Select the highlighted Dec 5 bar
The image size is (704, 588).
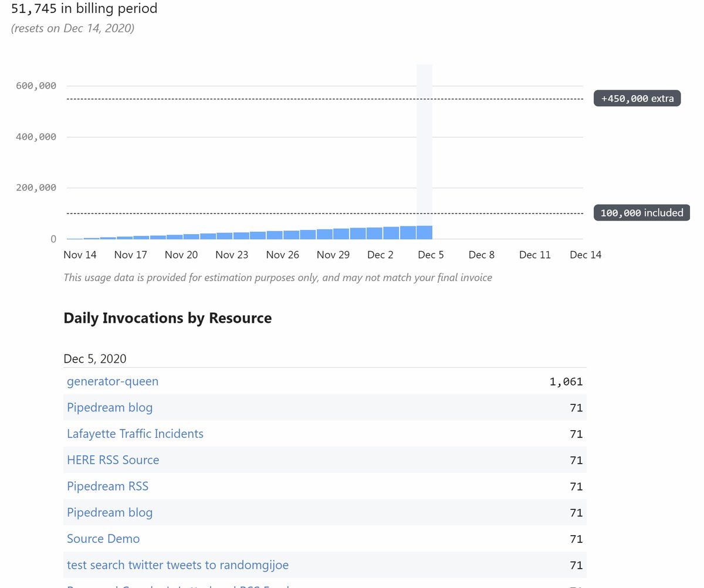click(424, 232)
